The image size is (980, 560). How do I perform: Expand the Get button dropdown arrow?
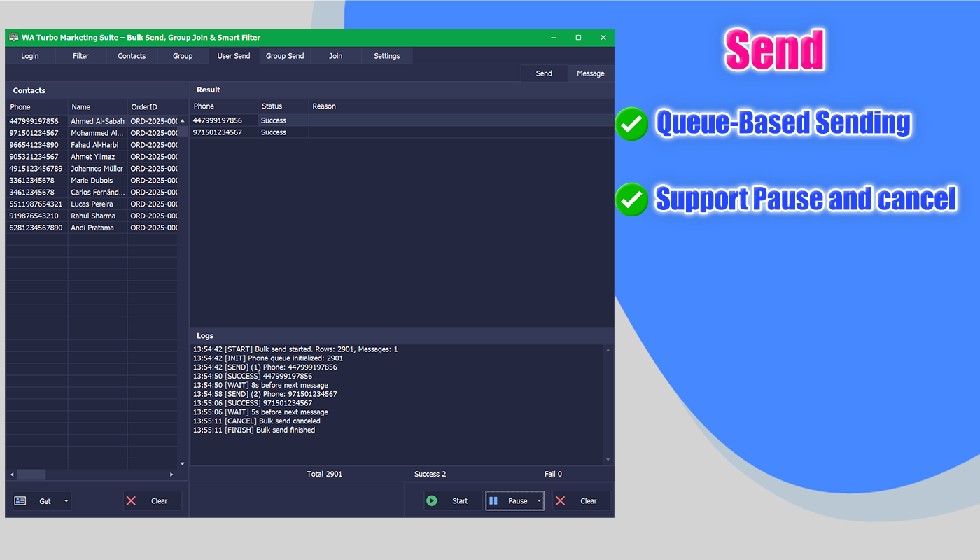point(66,500)
